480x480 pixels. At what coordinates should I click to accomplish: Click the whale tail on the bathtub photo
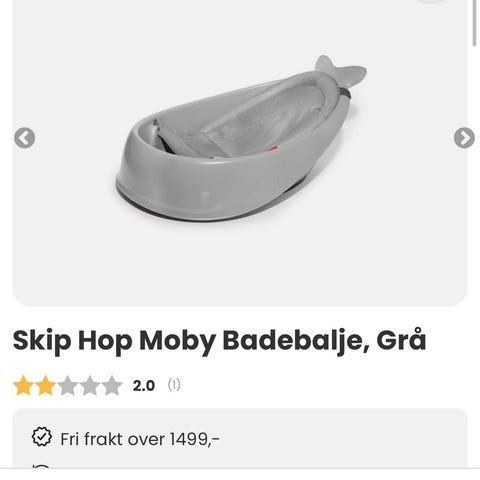pos(341,71)
